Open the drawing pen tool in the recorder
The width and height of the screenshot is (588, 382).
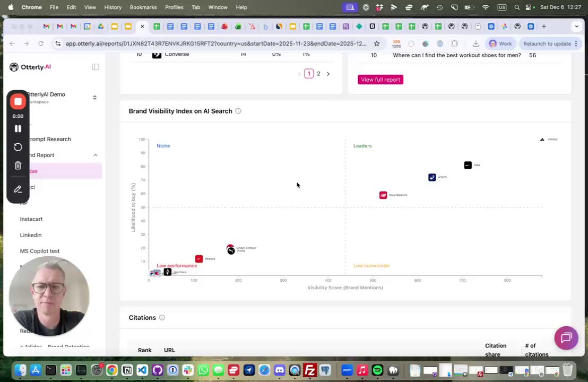(x=18, y=189)
